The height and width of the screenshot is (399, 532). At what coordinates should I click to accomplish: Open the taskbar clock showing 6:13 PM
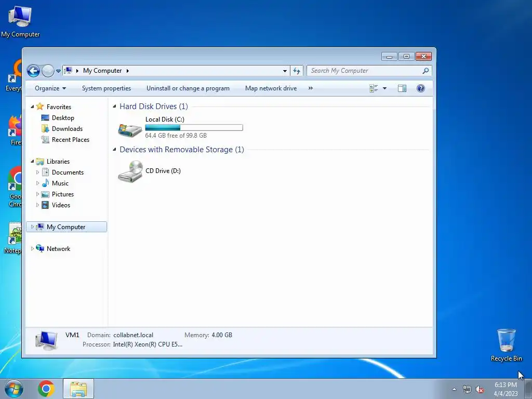[506, 389]
